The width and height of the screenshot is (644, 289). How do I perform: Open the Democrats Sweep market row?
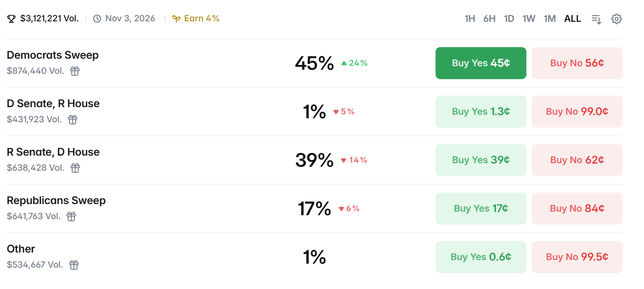point(53,55)
